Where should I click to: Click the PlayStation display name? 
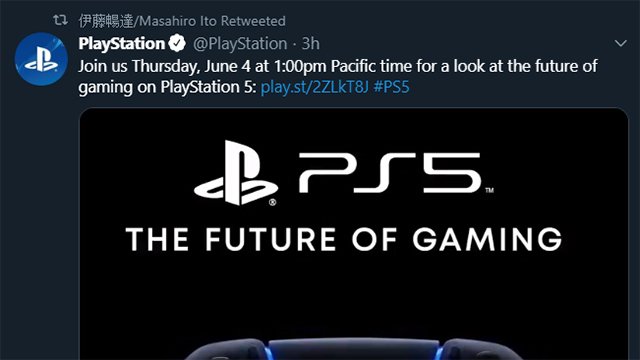(121, 43)
